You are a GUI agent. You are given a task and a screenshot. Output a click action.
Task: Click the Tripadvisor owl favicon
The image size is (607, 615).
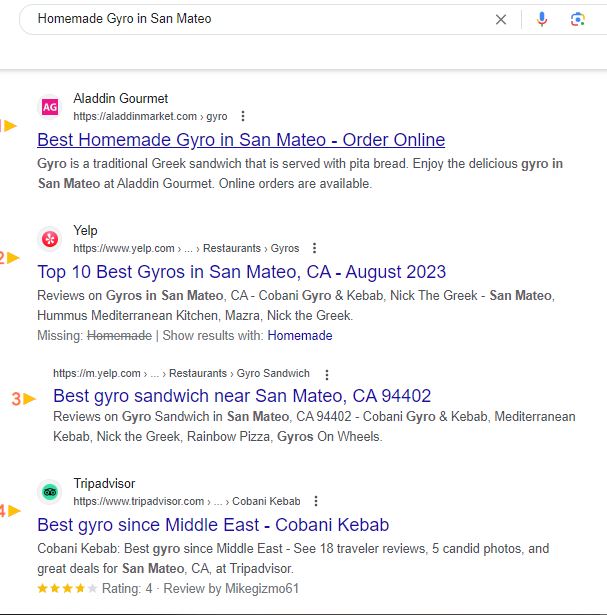[50, 492]
